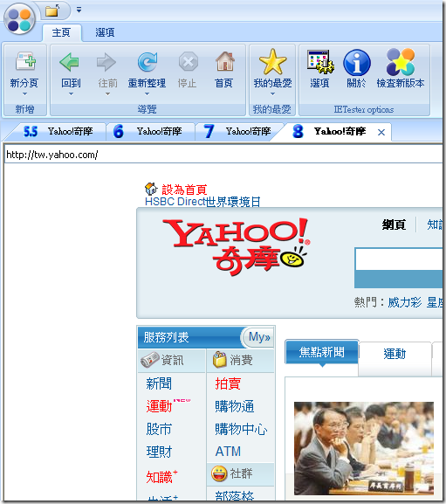Click the address bar showing tw.yahoo.com
This screenshot has width=446, height=504.
click(x=223, y=155)
